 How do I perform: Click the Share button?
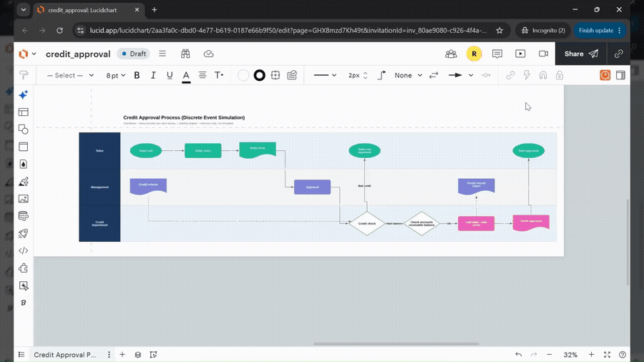tap(581, 54)
